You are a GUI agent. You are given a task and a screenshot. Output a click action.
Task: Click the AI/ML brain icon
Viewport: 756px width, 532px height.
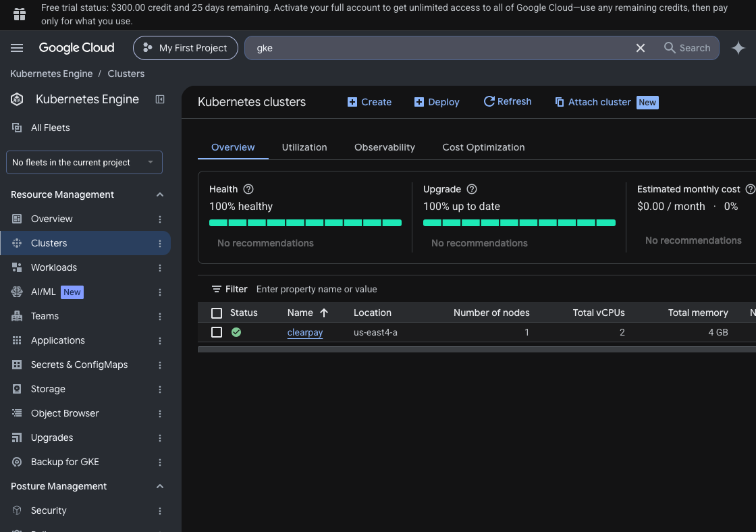[17, 292]
